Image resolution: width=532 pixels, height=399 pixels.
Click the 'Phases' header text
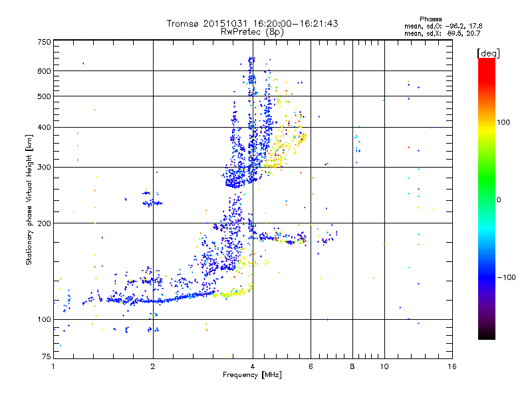pyautogui.click(x=430, y=19)
